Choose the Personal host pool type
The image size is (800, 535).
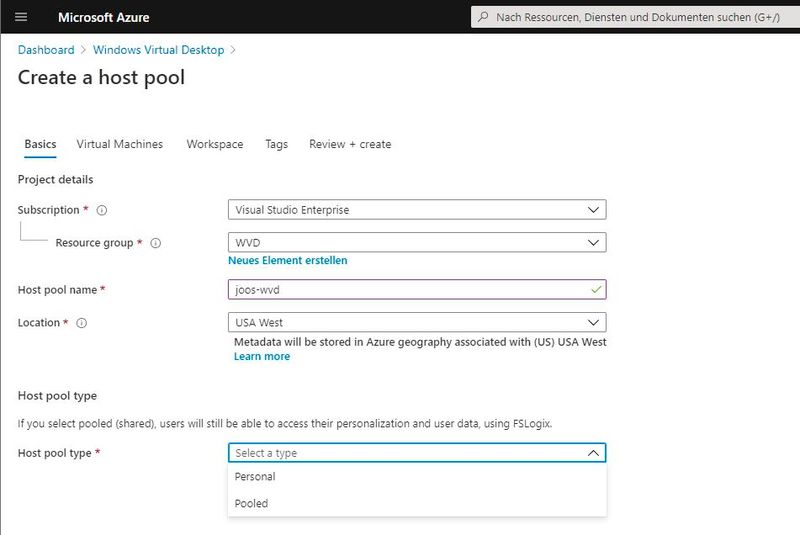tap(417, 476)
